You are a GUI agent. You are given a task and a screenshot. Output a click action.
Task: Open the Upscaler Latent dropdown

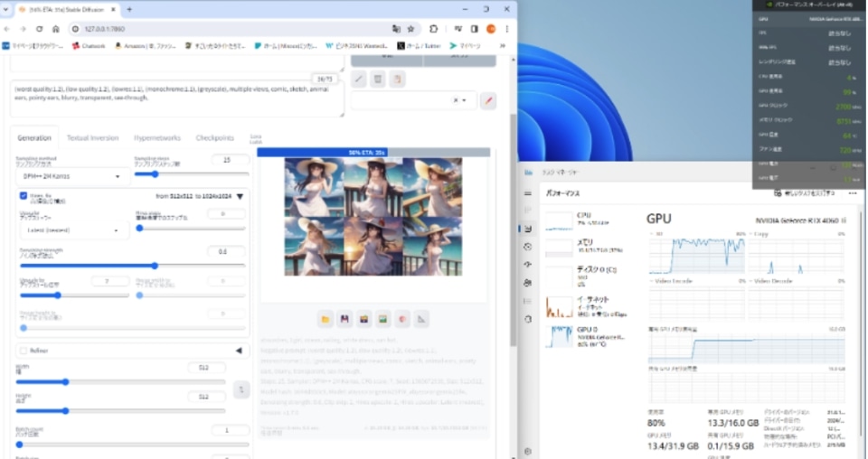(x=73, y=230)
